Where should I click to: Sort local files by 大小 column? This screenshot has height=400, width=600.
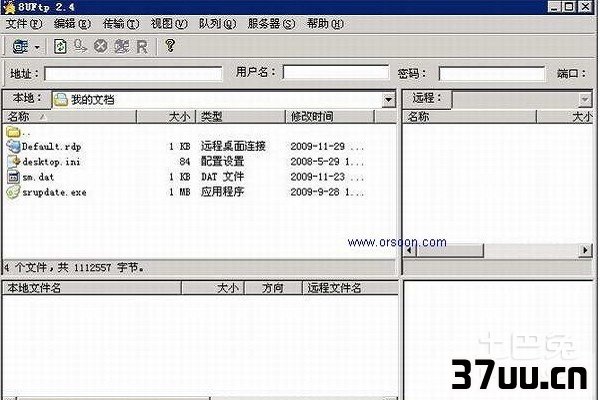click(166, 117)
